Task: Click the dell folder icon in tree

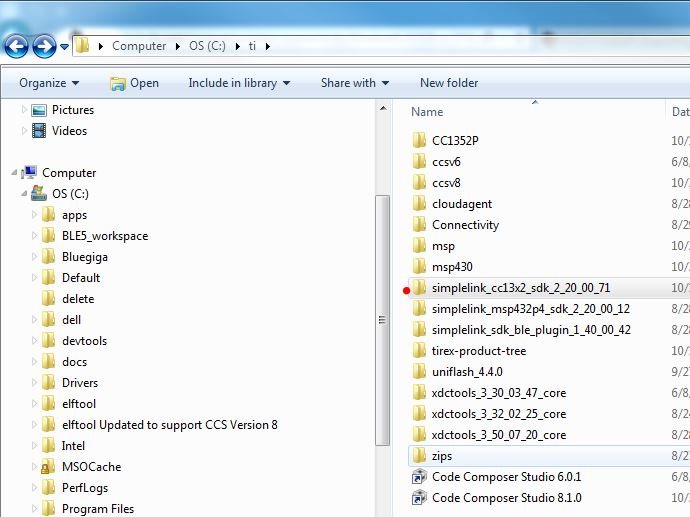Action: point(48,320)
